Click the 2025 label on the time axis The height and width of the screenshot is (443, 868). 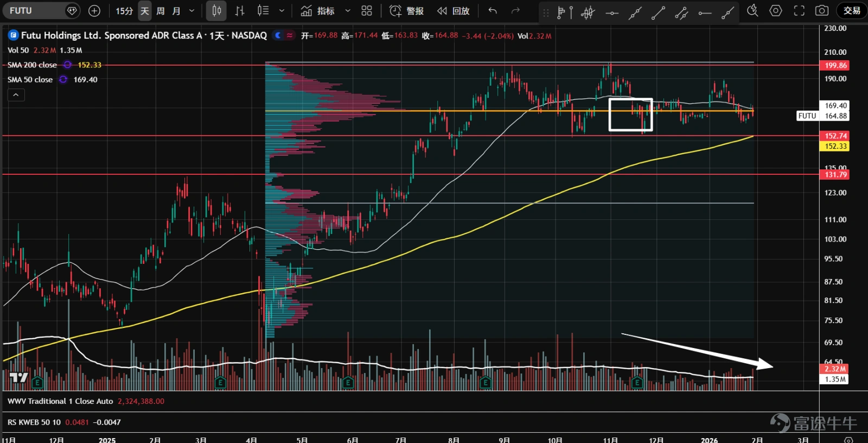point(107,439)
